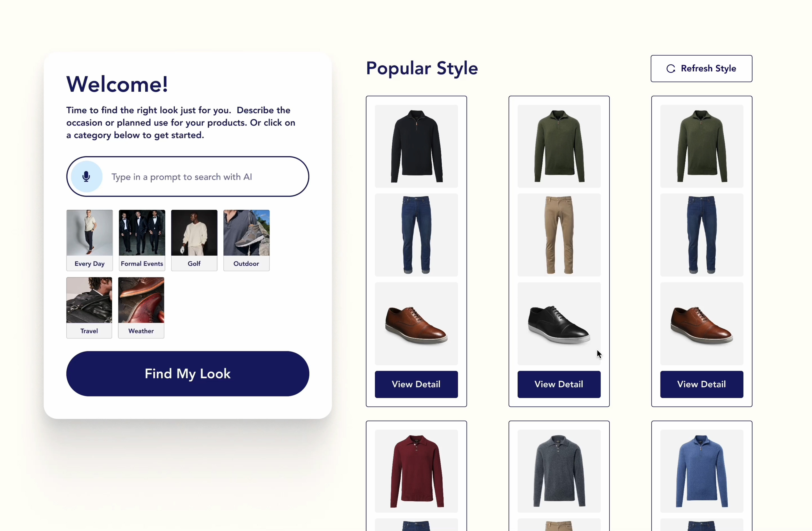Choose the Golf style category

[194, 240]
